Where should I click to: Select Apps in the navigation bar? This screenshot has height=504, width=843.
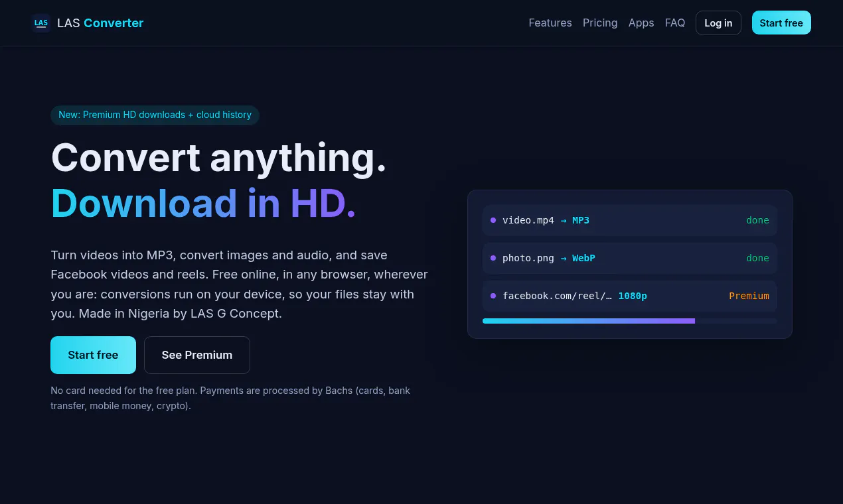(x=641, y=23)
